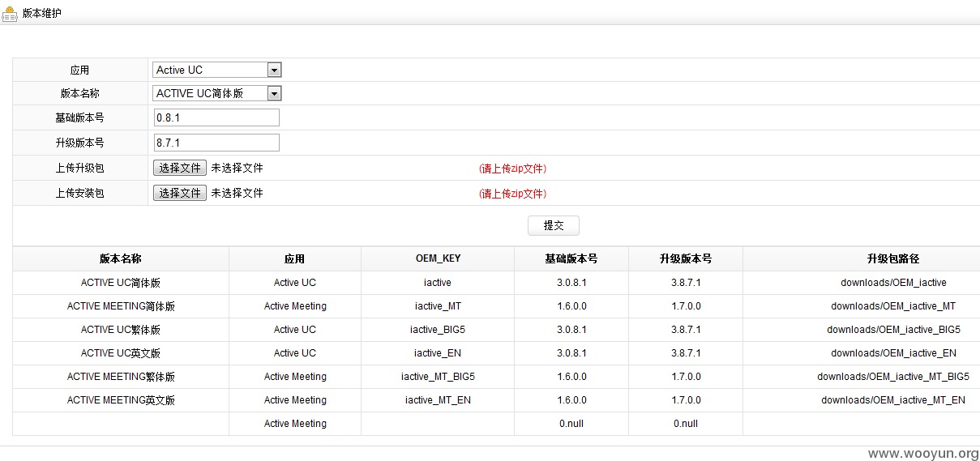980x461 pixels.
Task: Select the ACTIVE UC简体版 table row name
Action: click(121, 283)
